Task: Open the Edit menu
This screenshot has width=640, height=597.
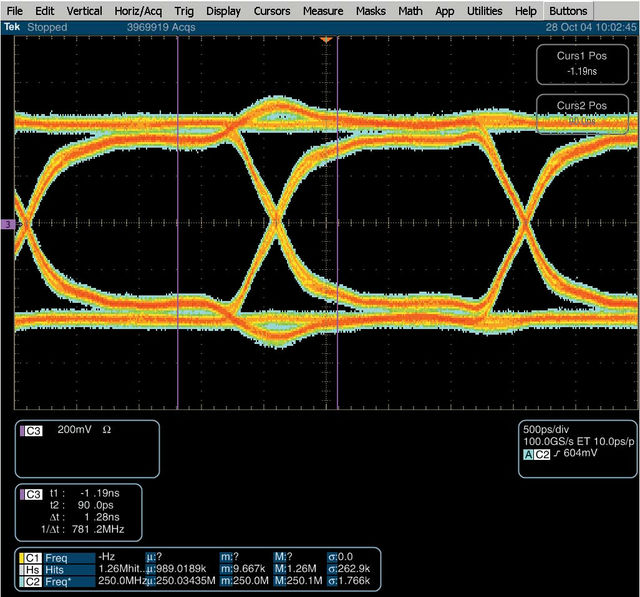Action: tap(44, 11)
